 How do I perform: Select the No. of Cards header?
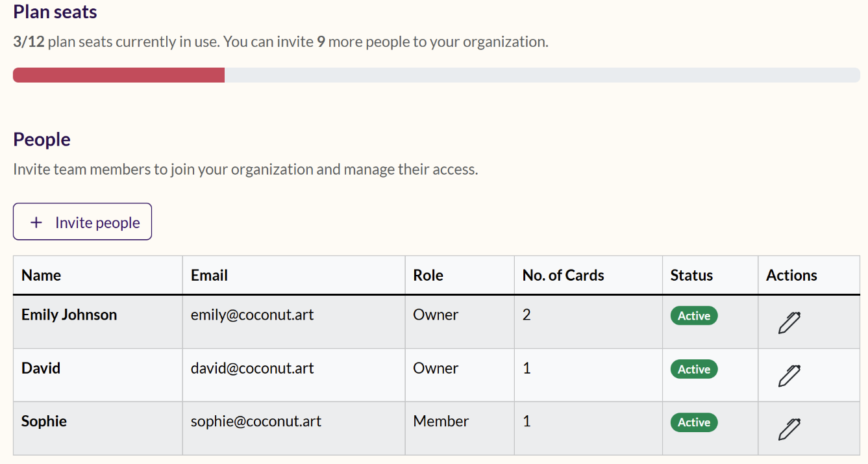coord(563,276)
